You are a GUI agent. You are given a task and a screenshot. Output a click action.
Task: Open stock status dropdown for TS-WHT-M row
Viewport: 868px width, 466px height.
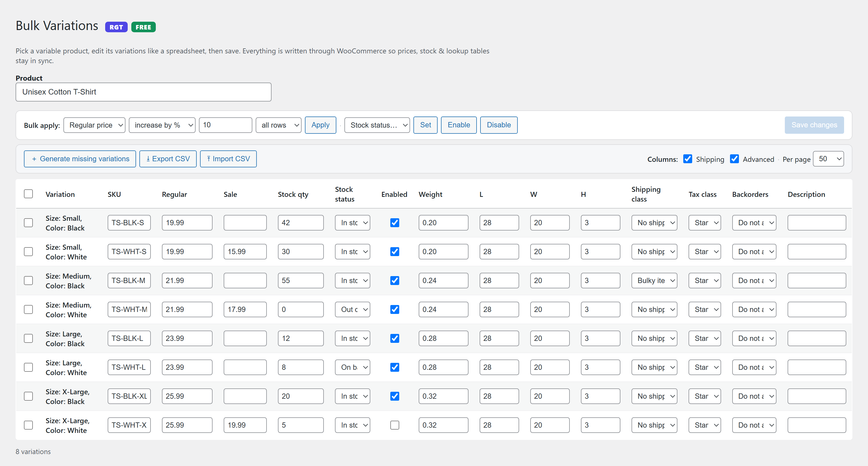[352, 309]
